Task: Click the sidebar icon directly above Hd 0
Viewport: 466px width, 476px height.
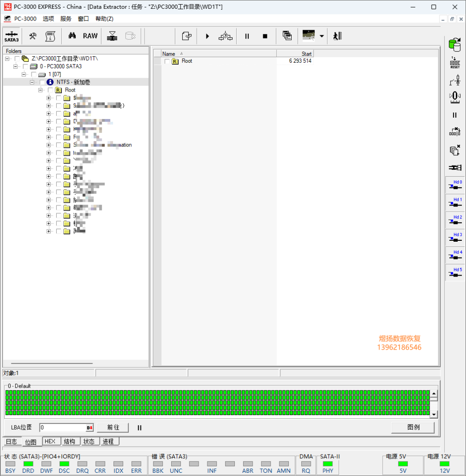Action: coord(455,167)
